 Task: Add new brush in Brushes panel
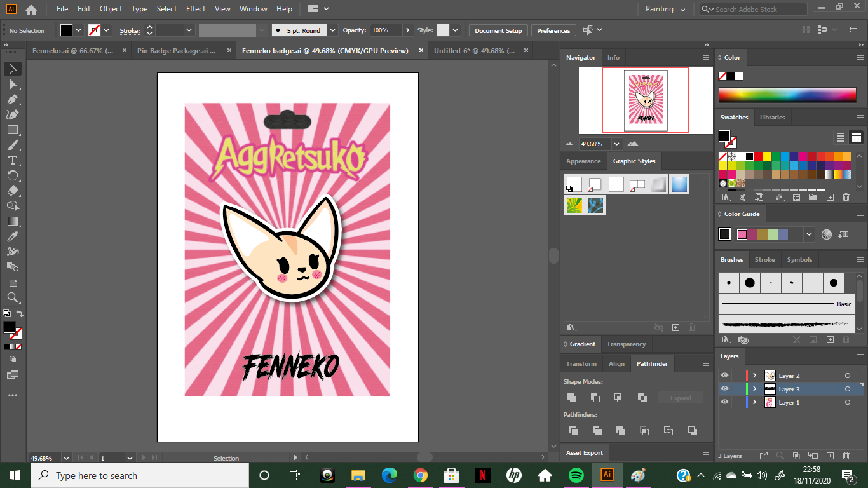(x=830, y=340)
